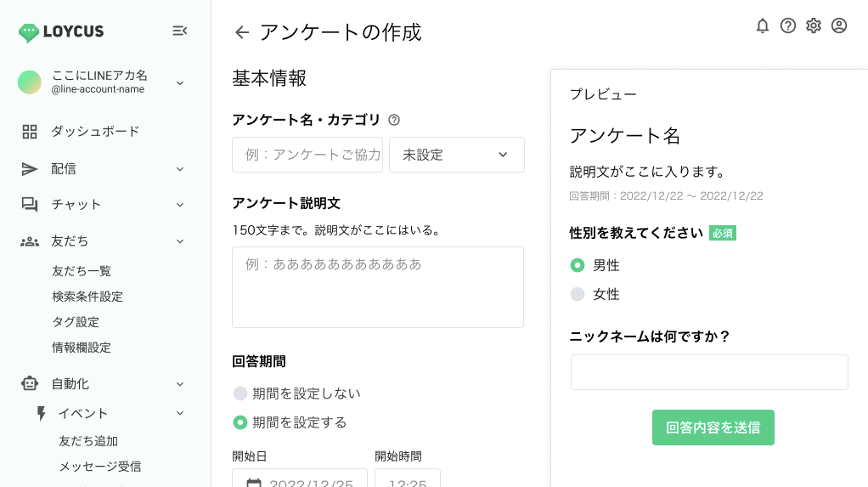Collapse the sidebar with the menu icon

click(179, 31)
